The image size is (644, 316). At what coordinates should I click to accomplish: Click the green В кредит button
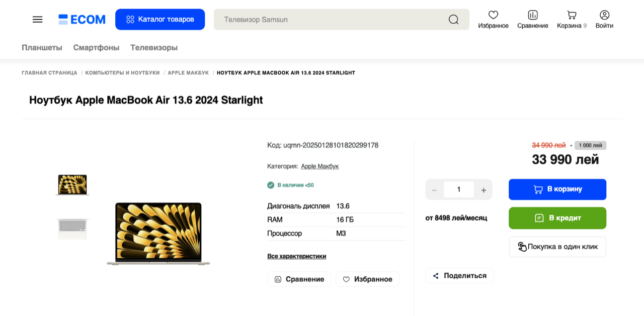click(x=557, y=218)
